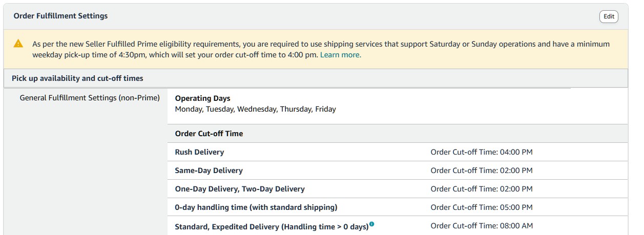Select the 0-day handling time row label

coord(256,207)
